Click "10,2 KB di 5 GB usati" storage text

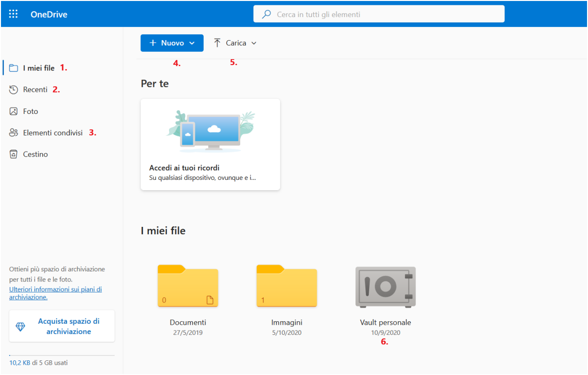[39, 363]
